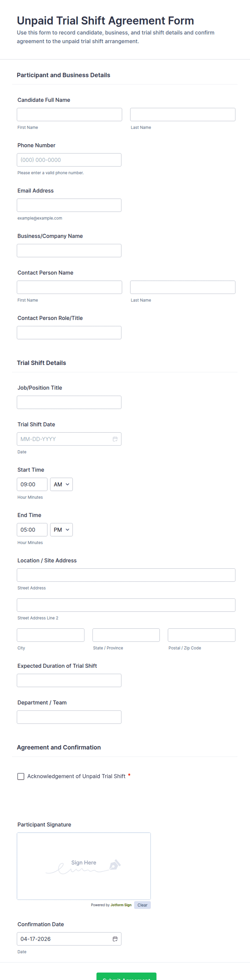Click the pen icon in signature box
The height and width of the screenshot is (980, 250).
[115, 865]
